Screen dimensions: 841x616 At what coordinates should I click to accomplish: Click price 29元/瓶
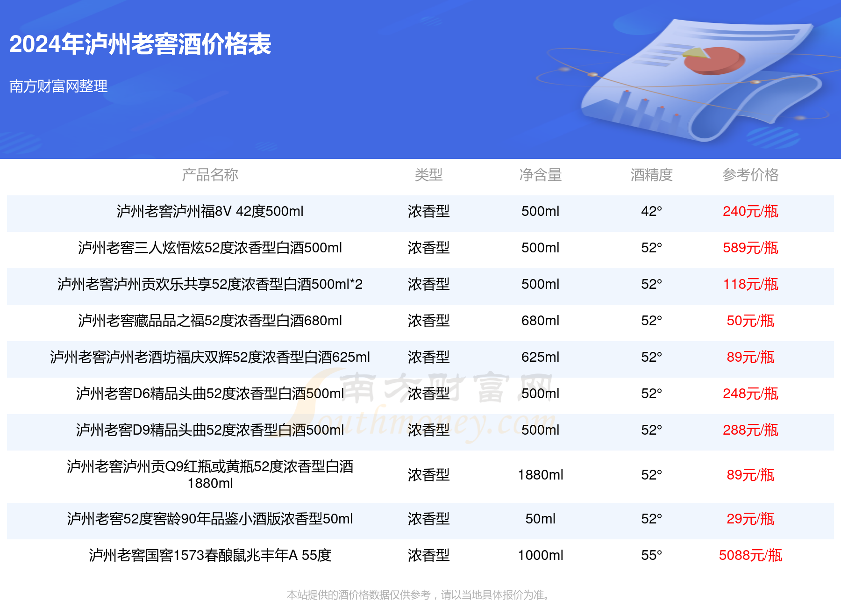point(750,519)
